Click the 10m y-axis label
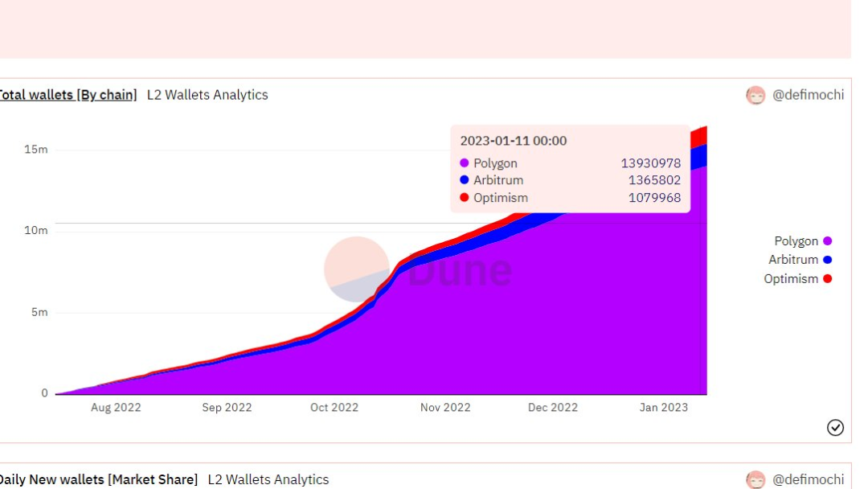The width and height of the screenshot is (868, 489). pos(35,230)
